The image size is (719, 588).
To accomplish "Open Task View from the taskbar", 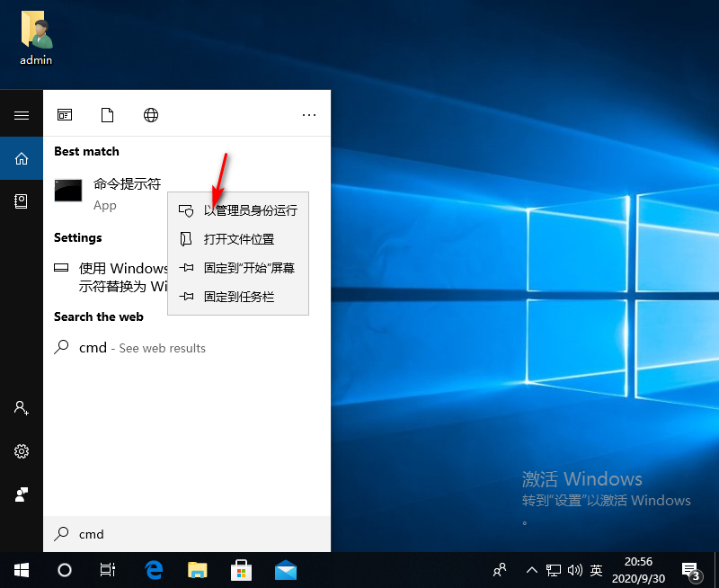I will (x=108, y=569).
